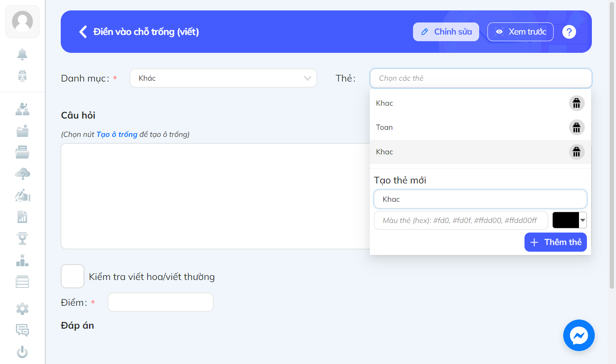Open the document folder icon in sidebar

pyautogui.click(x=22, y=152)
